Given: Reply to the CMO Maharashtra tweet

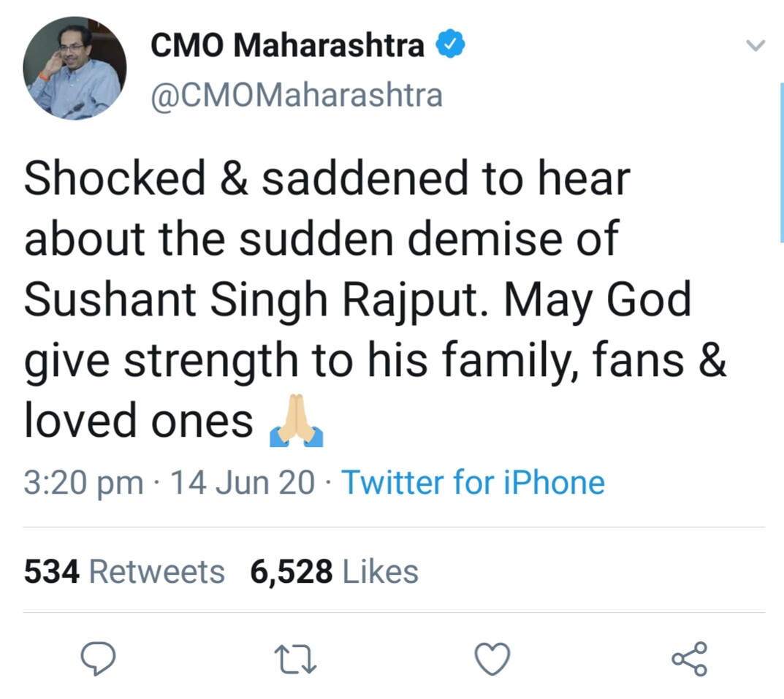Looking at the screenshot, I should click(98, 659).
